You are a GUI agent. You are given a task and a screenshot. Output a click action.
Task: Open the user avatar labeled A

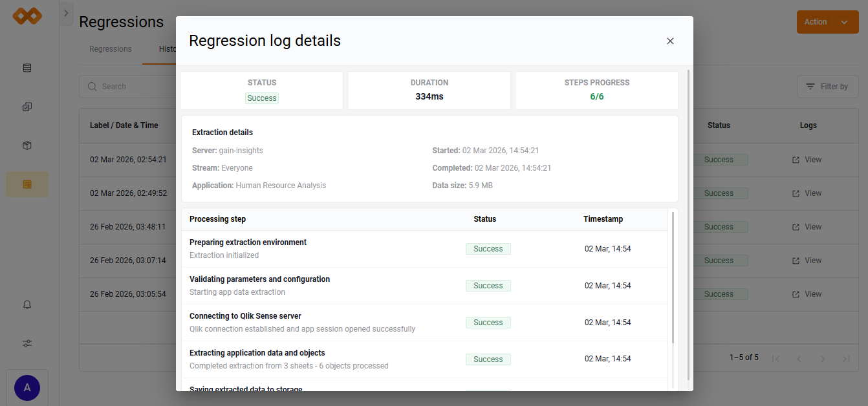click(x=27, y=387)
